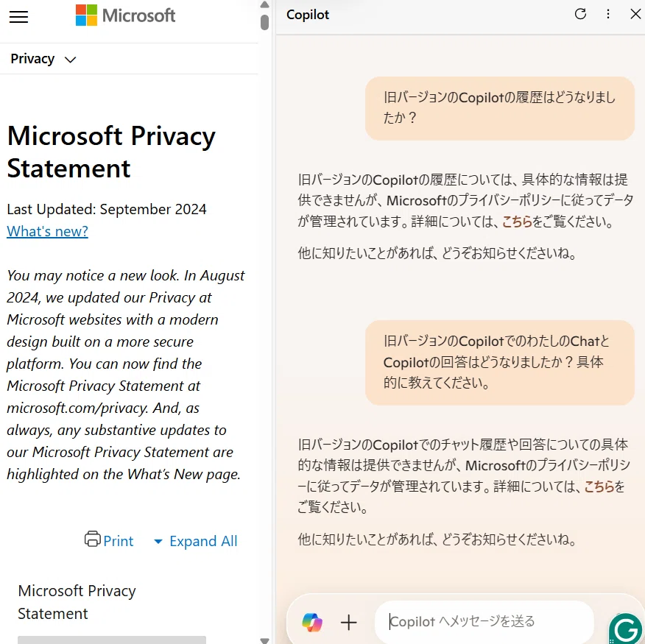Click the Copilot panel title
Image resolution: width=645 pixels, height=644 pixels.
(x=307, y=15)
